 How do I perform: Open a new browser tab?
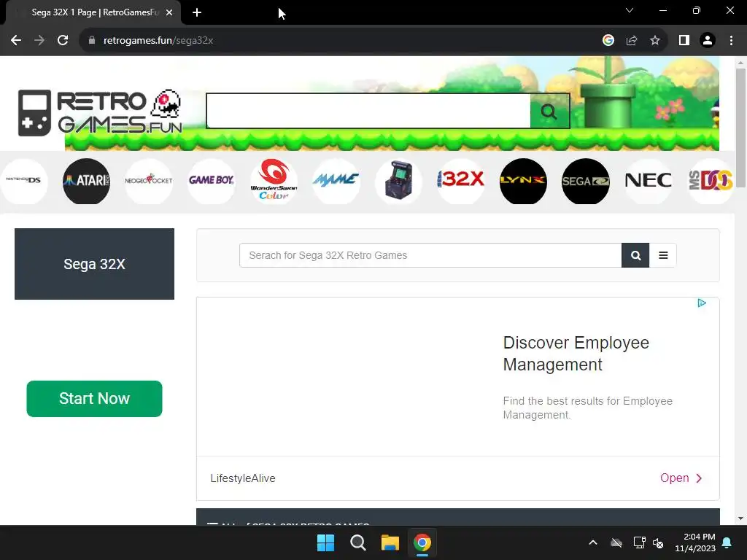click(197, 12)
